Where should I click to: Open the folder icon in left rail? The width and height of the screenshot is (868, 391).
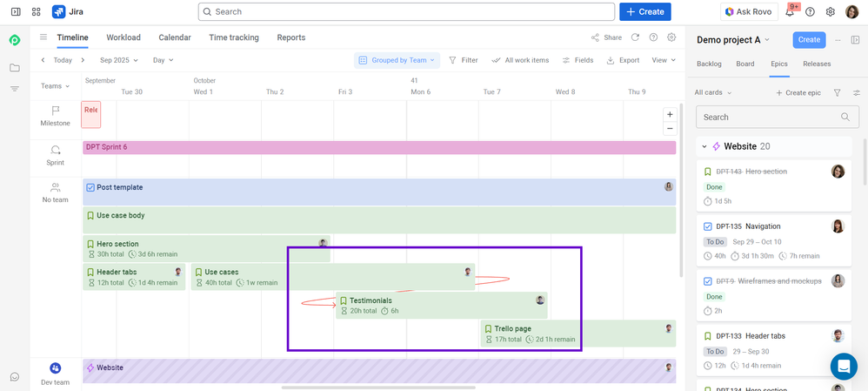15,68
